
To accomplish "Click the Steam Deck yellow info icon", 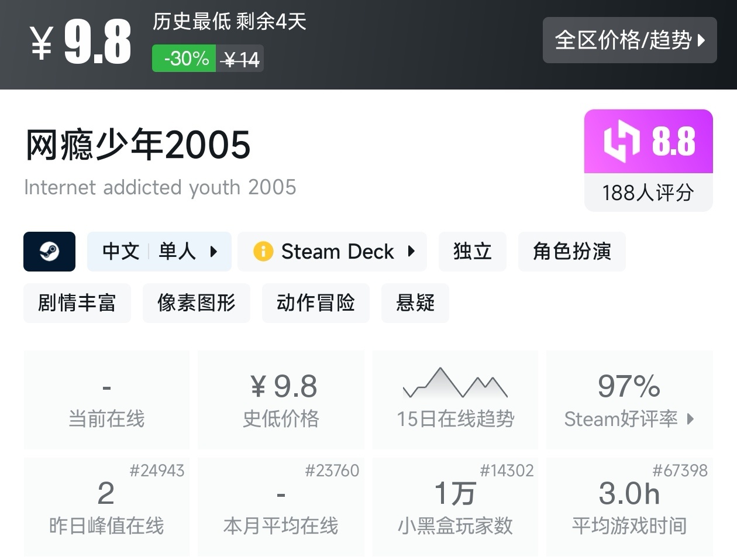I will (263, 252).
